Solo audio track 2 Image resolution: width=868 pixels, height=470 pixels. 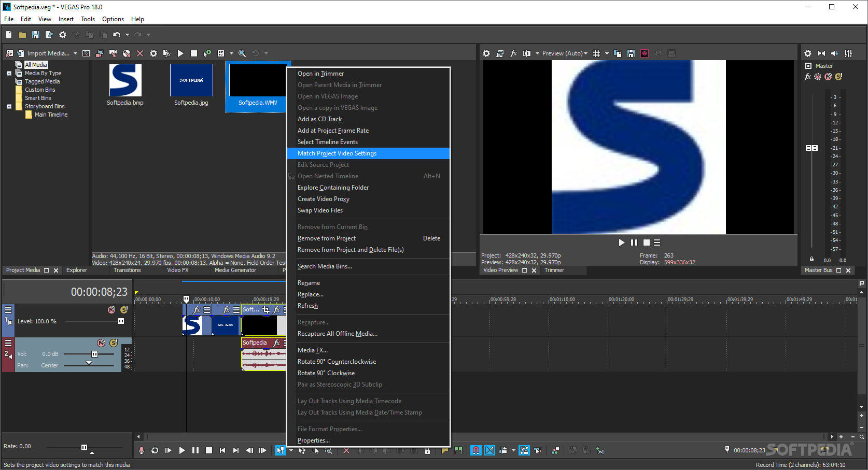(x=114, y=343)
